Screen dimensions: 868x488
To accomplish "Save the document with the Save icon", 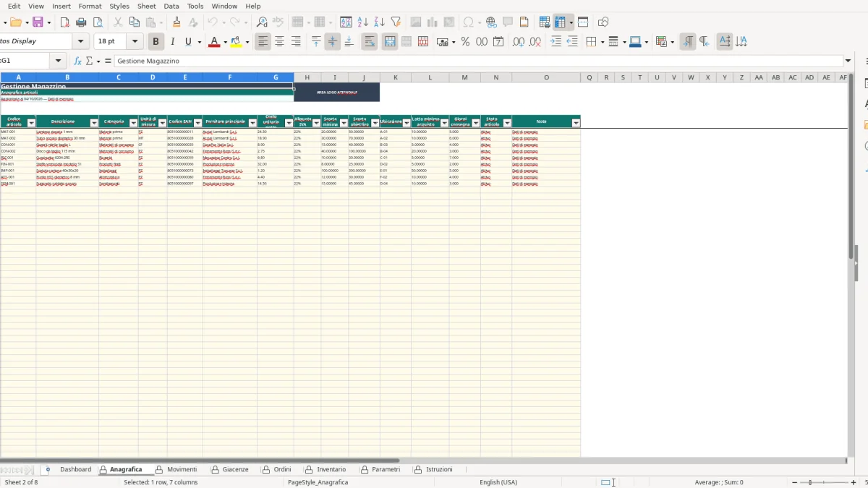I will [x=38, y=22].
